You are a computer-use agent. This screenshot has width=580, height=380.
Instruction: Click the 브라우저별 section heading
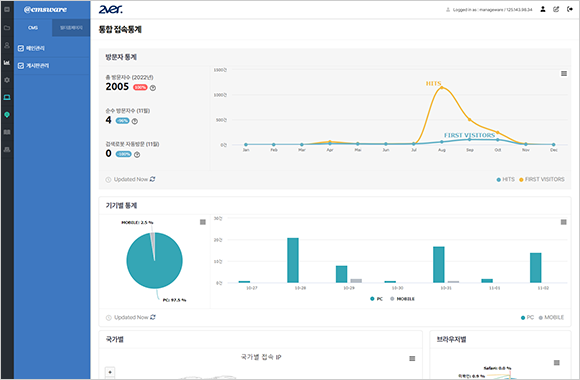tap(452, 339)
